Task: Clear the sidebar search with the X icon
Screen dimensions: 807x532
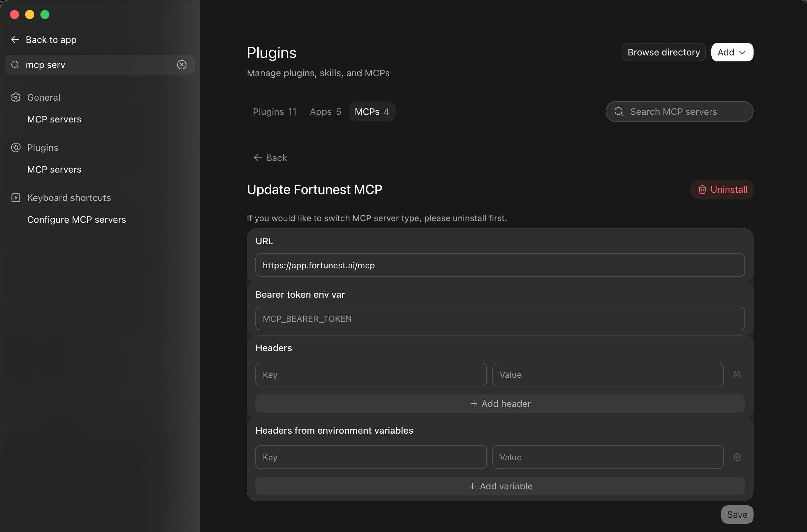Action: coord(182,65)
